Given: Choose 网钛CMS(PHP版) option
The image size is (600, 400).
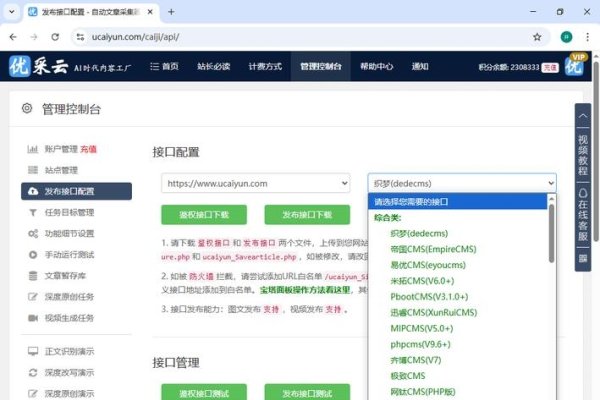Looking at the screenshot, I should [x=422, y=392].
